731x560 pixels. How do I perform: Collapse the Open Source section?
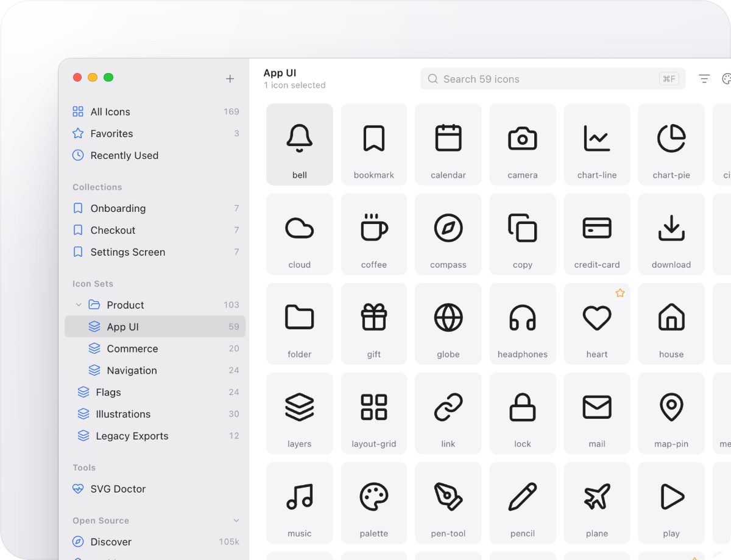click(236, 520)
